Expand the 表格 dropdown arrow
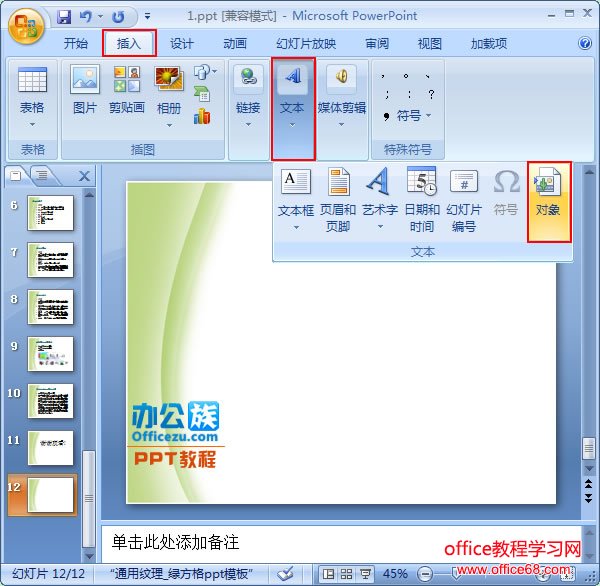This screenshot has width=600, height=586. pos(32,124)
